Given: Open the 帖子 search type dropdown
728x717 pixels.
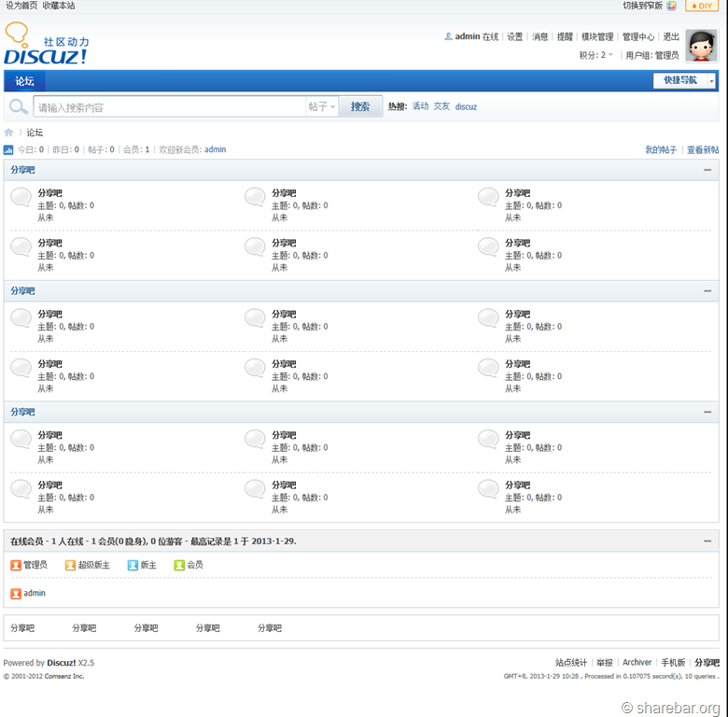Looking at the screenshot, I should (x=322, y=107).
